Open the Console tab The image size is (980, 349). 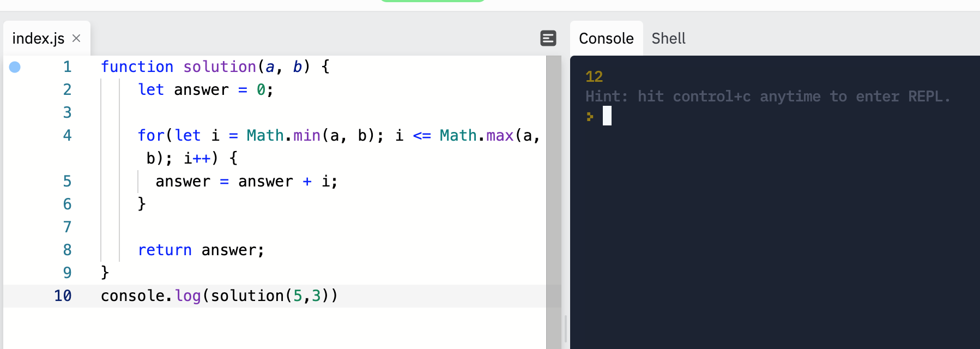point(606,38)
